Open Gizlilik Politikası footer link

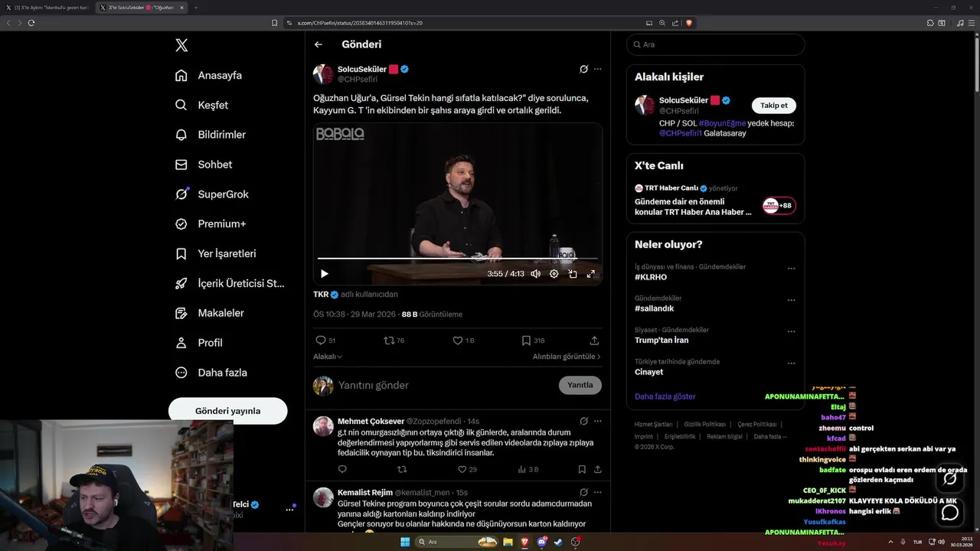[704, 424]
